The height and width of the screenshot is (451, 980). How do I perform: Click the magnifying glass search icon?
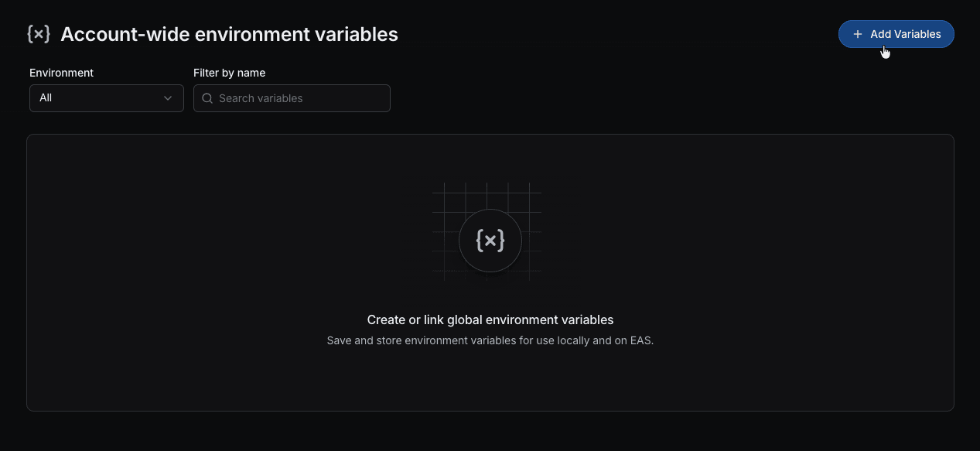click(207, 98)
